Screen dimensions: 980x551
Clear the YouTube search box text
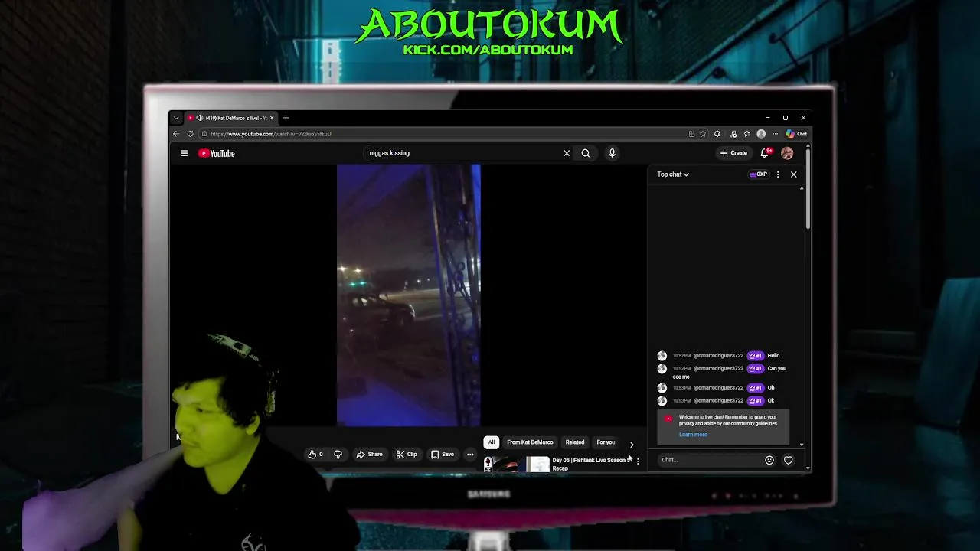567,153
